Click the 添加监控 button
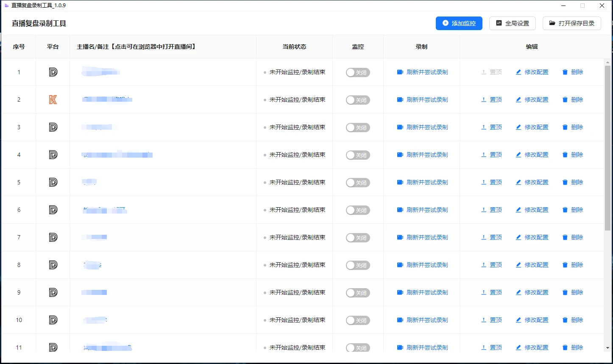 [459, 23]
